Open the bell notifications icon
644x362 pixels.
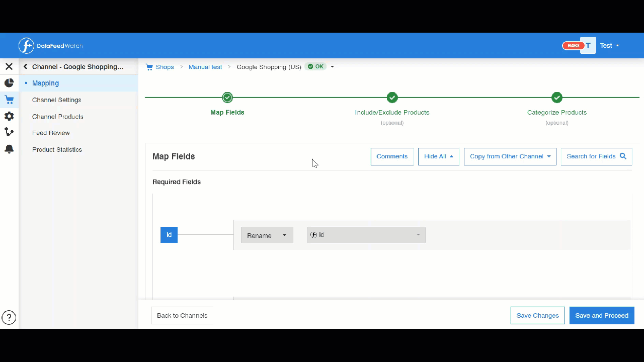[9, 149]
